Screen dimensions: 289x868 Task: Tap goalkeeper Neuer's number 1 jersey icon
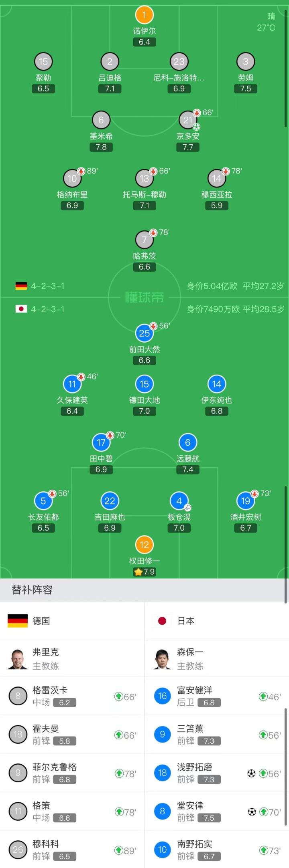144,15
